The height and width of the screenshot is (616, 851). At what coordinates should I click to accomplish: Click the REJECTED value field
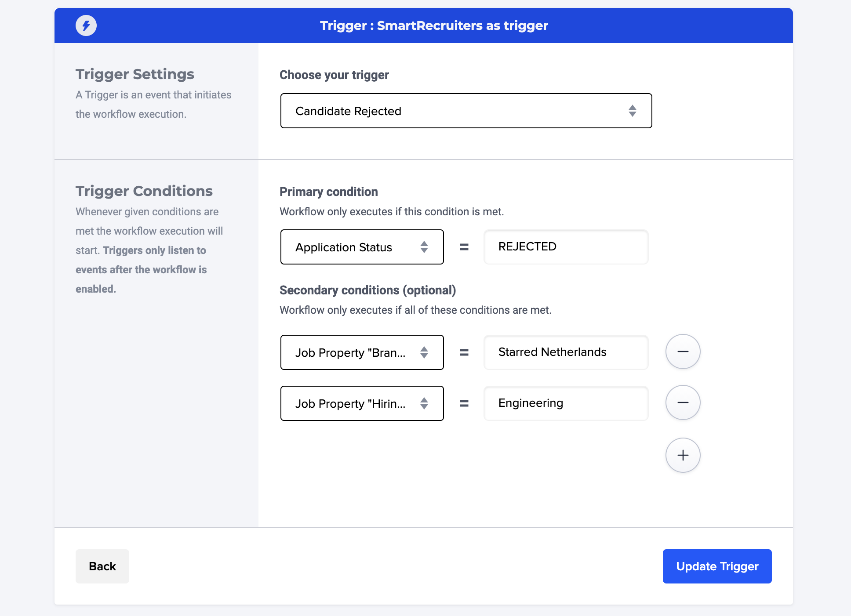566,247
